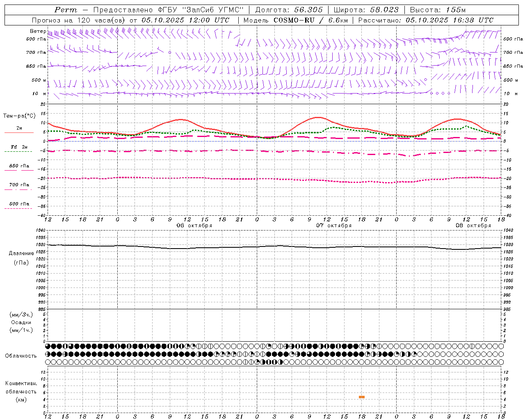The width and height of the screenshot is (525, 420).
Task: Click the "Осадки" precipitation label
Action: pyautogui.click(x=21, y=322)
